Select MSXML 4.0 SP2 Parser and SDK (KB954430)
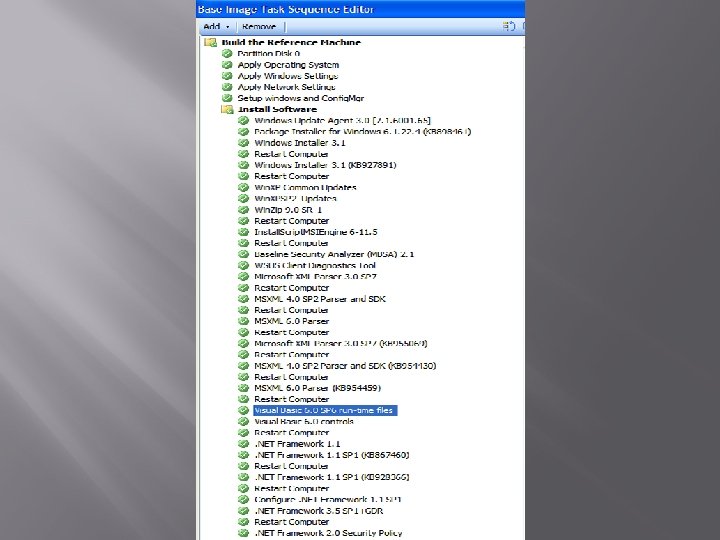The width and height of the screenshot is (720, 540). click(345, 366)
